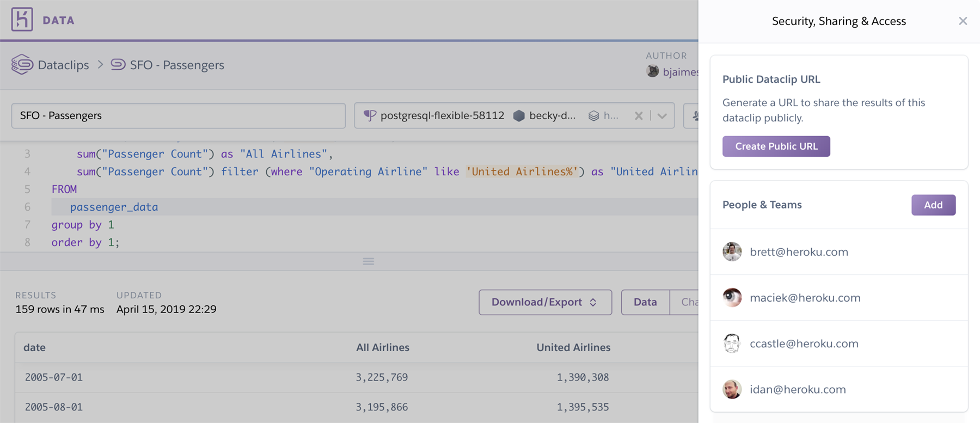Click the April 15, 2019 22:29 timestamp
The image size is (980, 423).
pos(167,309)
